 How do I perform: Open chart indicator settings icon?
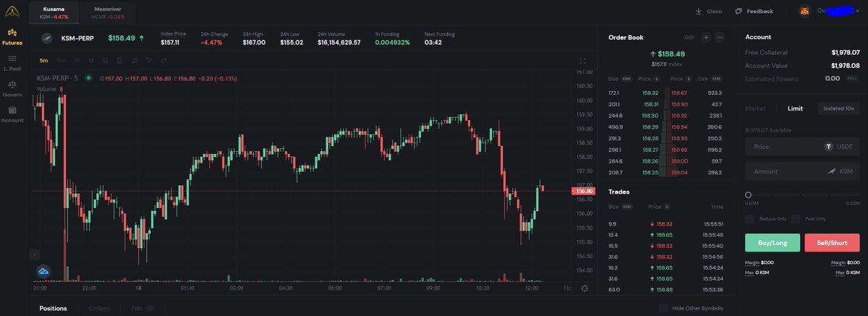pos(134,61)
